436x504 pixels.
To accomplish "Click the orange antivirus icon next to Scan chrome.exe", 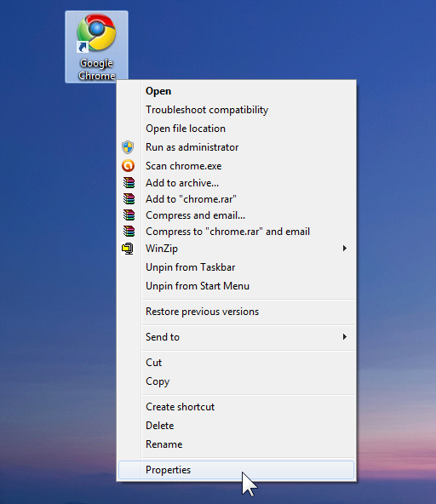I will (128, 166).
